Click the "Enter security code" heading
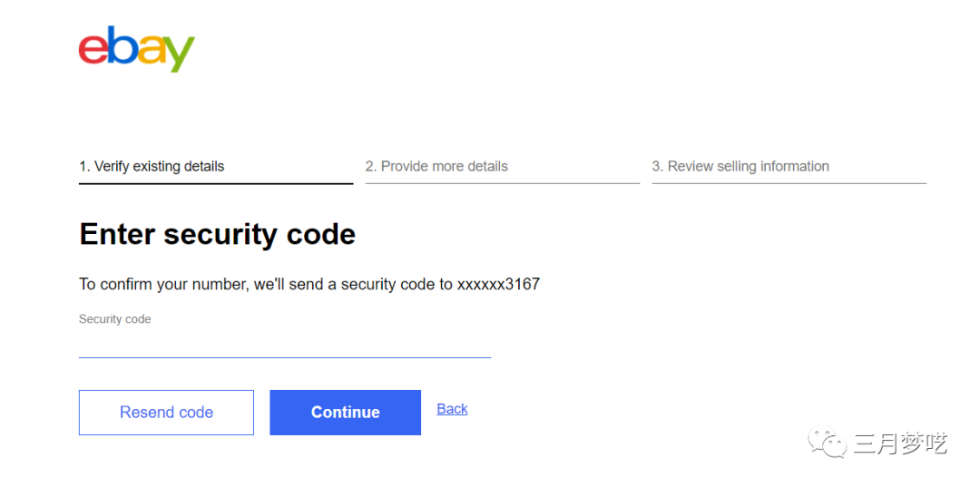980x487 pixels. click(218, 234)
